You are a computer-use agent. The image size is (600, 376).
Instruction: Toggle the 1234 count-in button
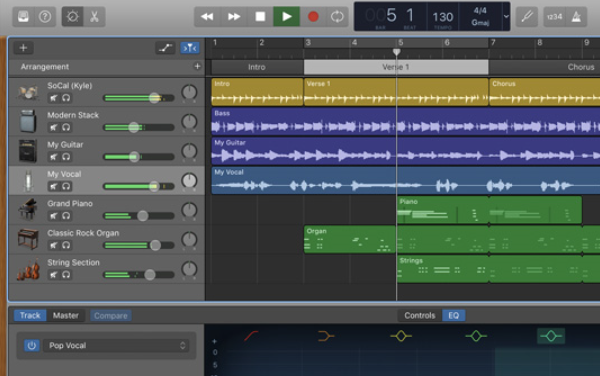554,16
